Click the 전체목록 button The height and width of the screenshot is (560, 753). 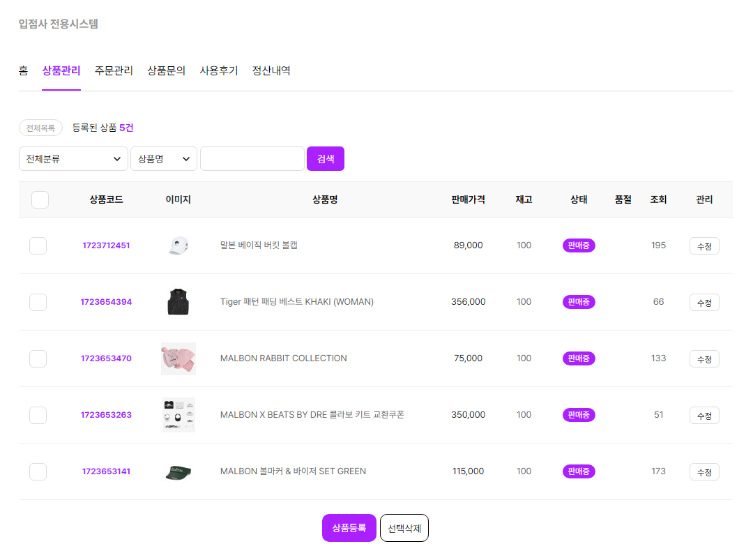[x=41, y=128]
